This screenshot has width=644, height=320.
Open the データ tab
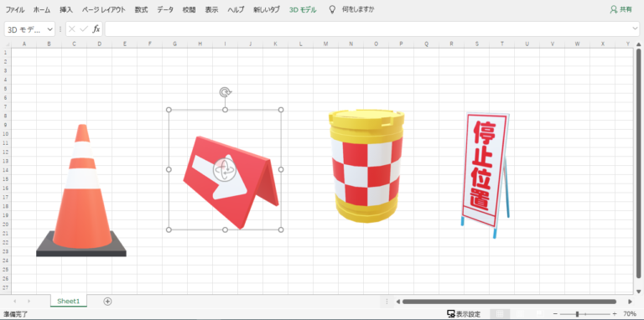coord(165,10)
